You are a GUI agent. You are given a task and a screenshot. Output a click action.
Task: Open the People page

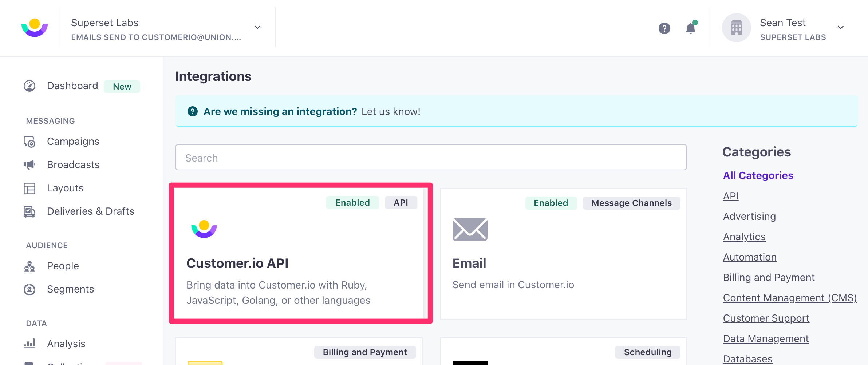(x=63, y=266)
